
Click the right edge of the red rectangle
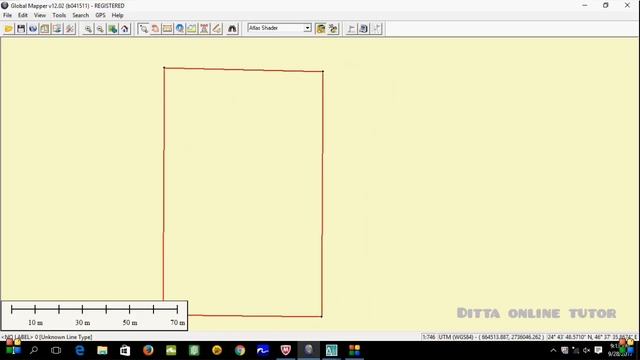coord(322,194)
